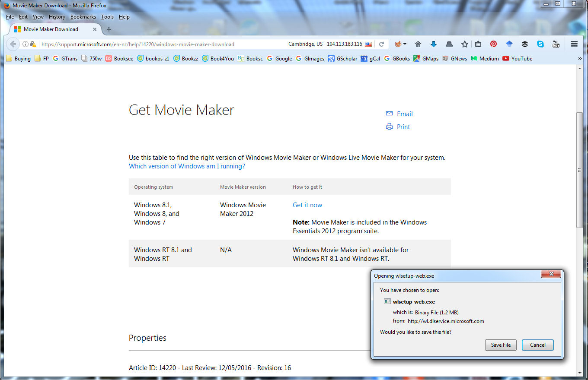Open the gCal bookmark
The width and height of the screenshot is (588, 380).
(x=371, y=59)
